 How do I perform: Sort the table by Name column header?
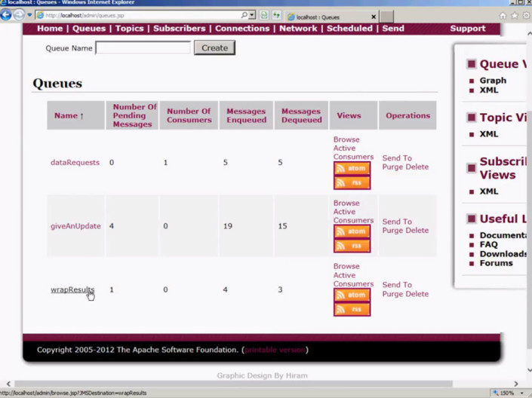(69, 115)
